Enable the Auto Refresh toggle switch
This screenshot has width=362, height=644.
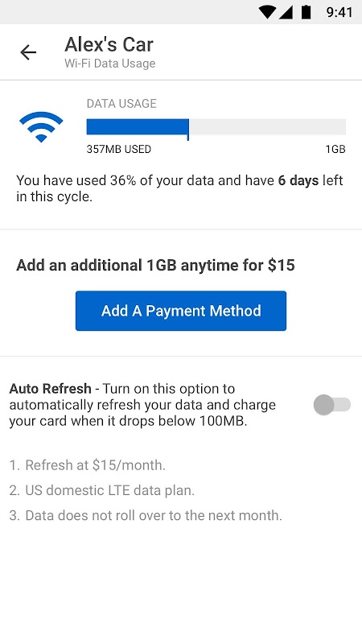pos(332,405)
